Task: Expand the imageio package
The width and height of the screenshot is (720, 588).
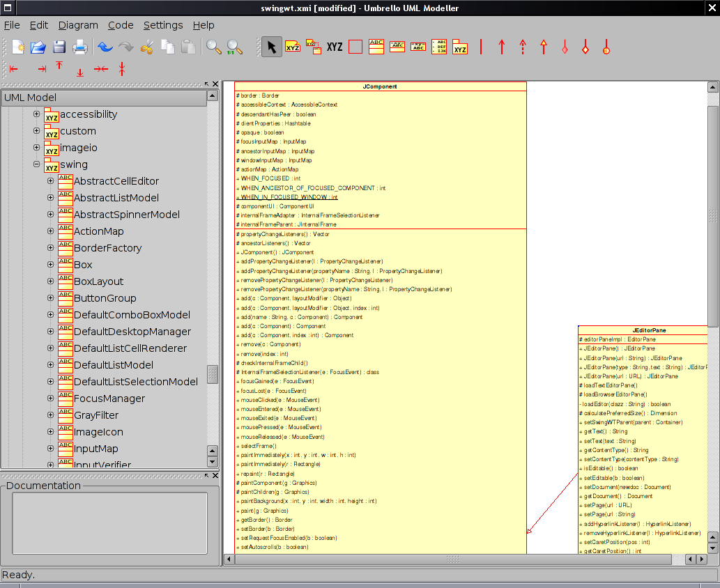Action: pos(37,147)
